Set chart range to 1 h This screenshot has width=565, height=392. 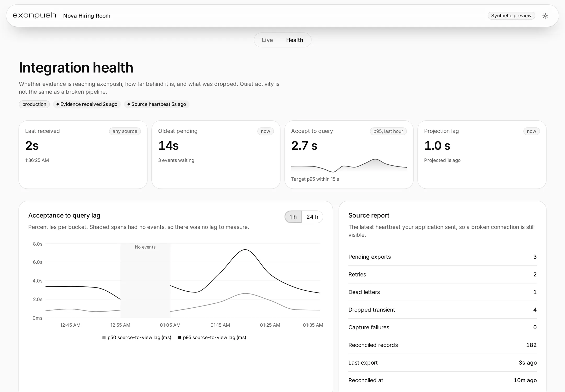pyautogui.click(x=293, y=217)
